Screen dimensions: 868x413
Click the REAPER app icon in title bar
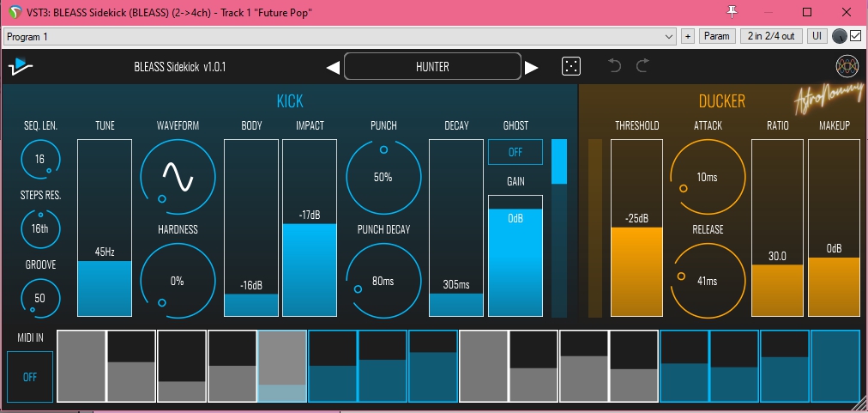pyautogui.click(x=15, y=12)
